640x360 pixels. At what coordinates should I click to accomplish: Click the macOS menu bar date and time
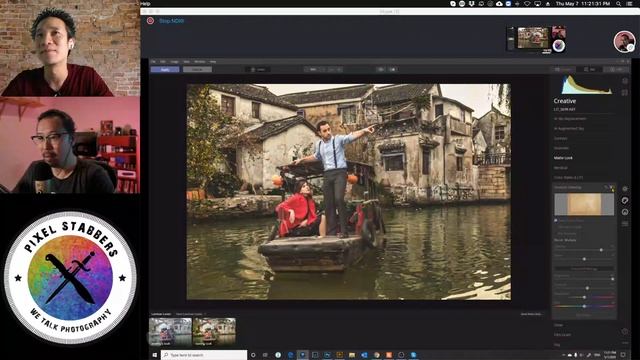pos(582,4)
